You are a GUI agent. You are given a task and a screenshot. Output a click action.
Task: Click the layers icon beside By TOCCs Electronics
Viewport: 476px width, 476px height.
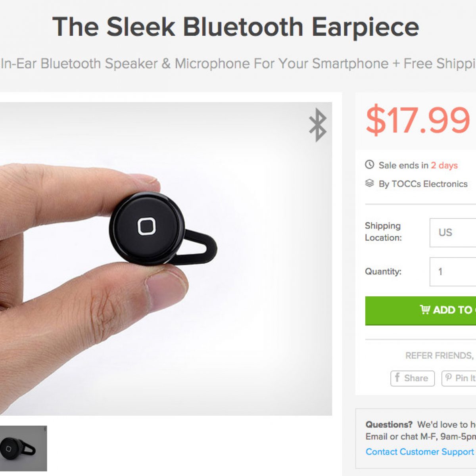(369, 183)
